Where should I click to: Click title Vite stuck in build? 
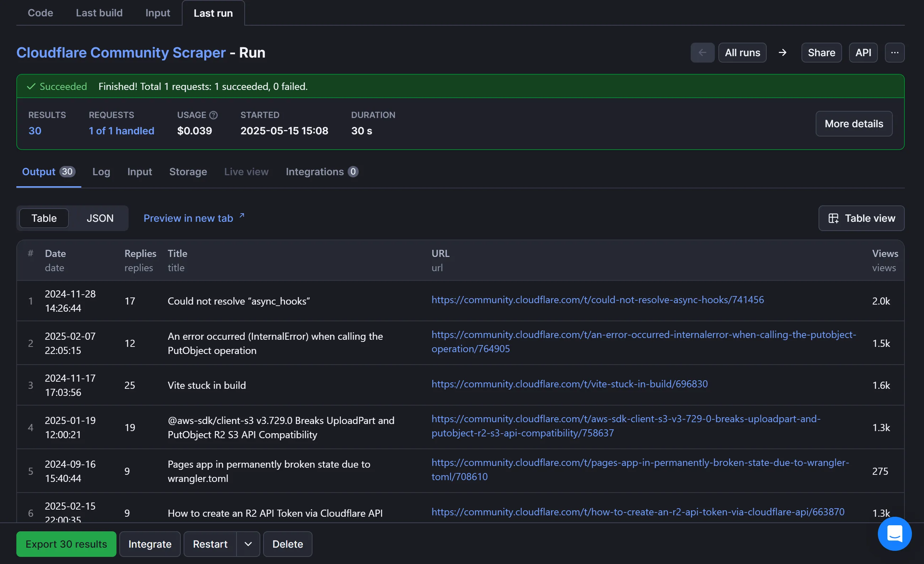coord(207,385)
